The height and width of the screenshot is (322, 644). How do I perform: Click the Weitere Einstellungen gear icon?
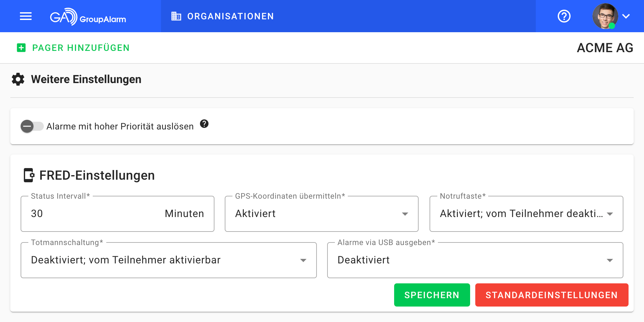pos(18,79)
